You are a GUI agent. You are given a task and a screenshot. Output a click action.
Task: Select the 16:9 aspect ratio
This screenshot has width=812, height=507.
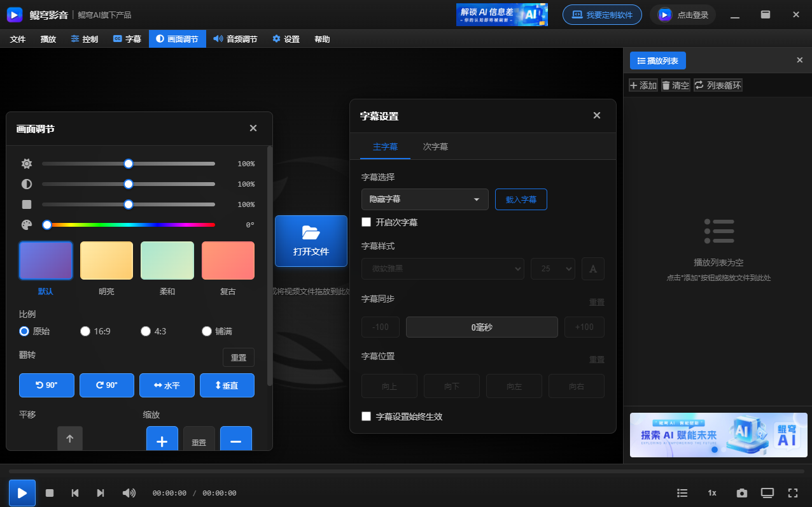(x=85, y=331)
